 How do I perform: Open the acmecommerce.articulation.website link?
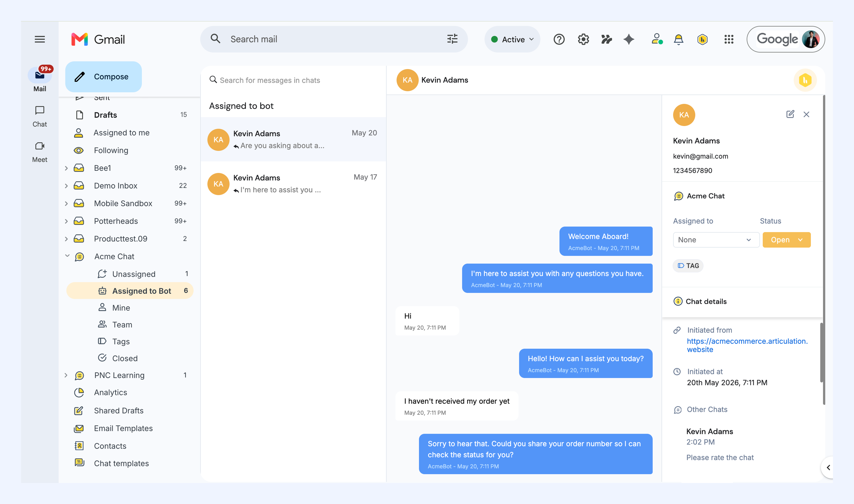point(747,345)
